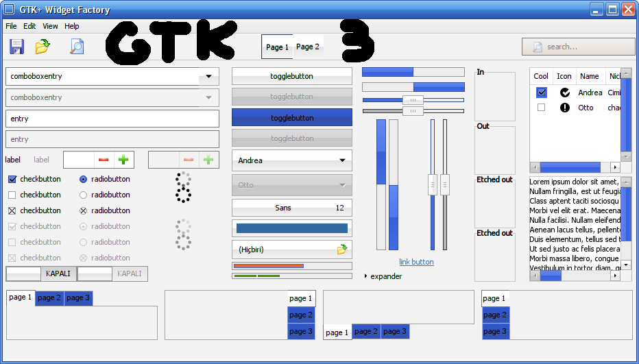
Task: Click text view scrollbar up arrow
Action: tap(627, 182)
